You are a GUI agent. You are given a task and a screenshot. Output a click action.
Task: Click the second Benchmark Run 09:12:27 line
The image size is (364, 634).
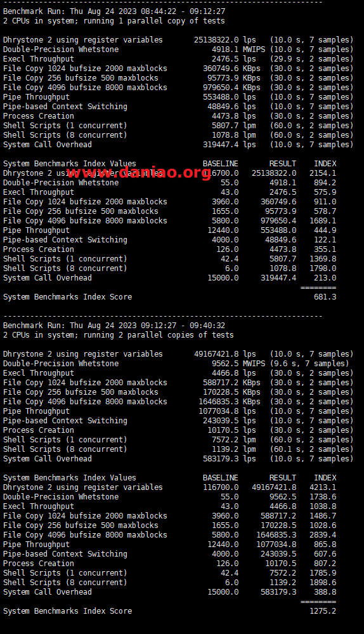click(114, 326)
